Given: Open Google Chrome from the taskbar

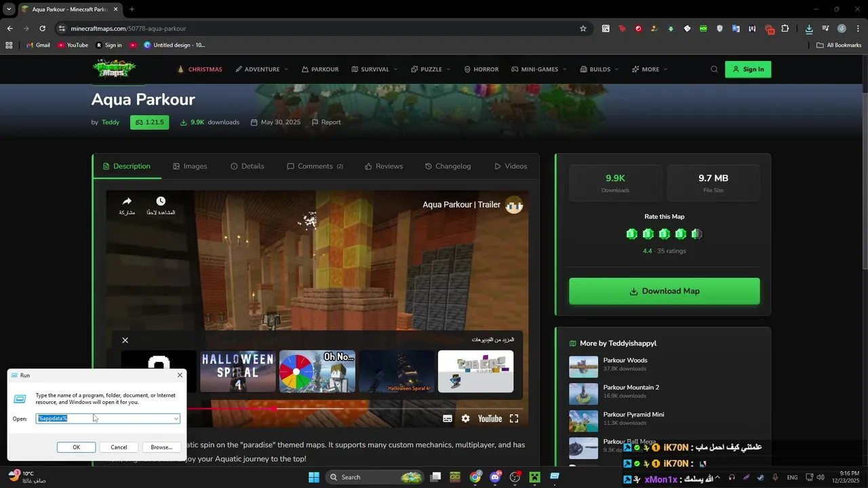Looking at the screenshot, I should [475, 477].
